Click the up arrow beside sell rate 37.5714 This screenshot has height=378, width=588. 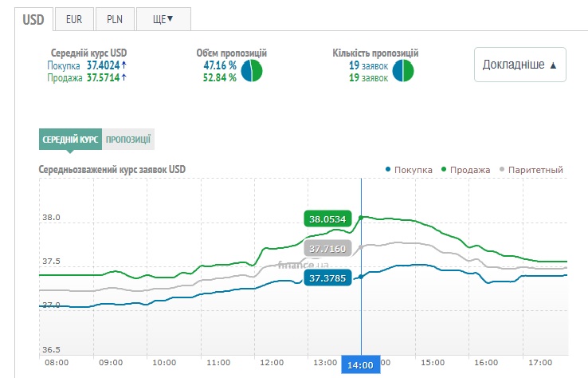[124, 77]
